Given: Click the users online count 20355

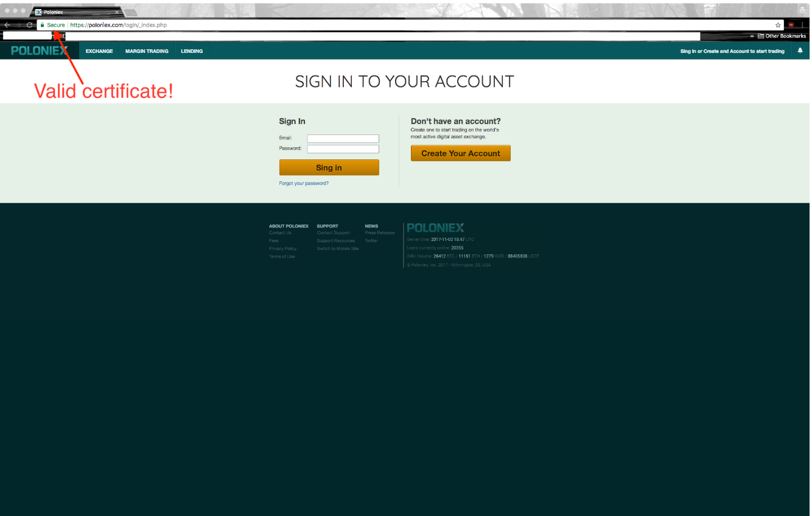Looking at the screenshot, I should [457, 248].
